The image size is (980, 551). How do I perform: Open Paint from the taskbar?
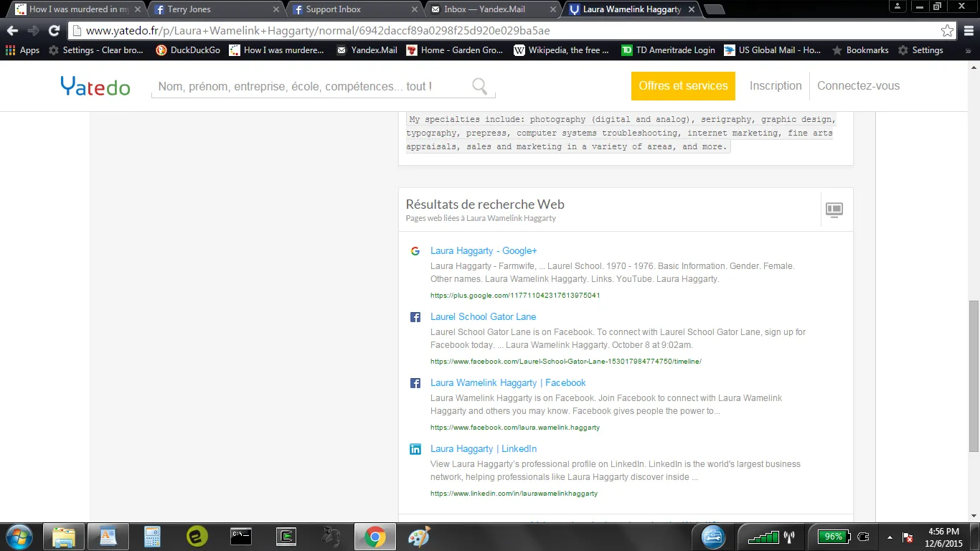(x=418, y=537)
